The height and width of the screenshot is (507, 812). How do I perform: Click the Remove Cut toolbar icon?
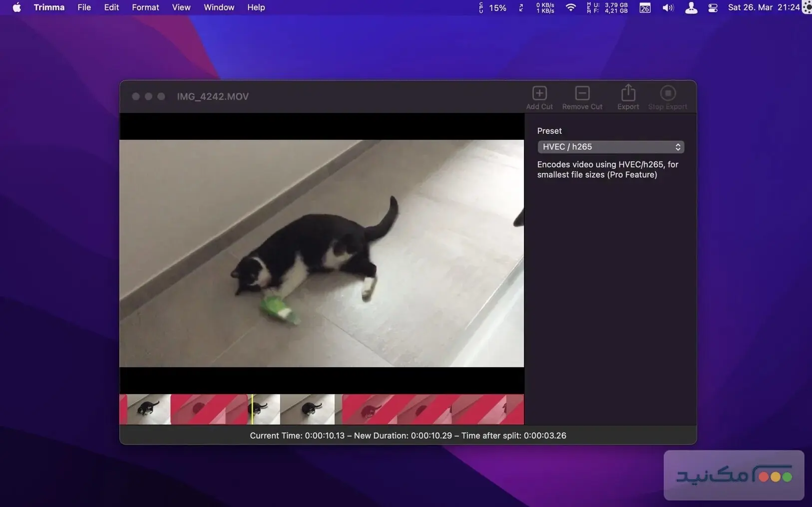click(582, 94)
